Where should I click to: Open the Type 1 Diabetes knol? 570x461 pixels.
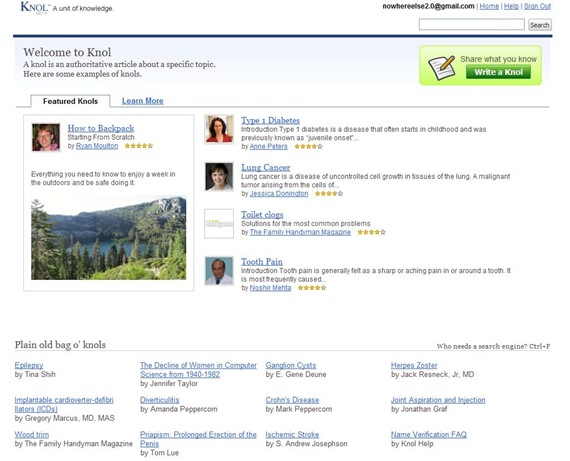click(270, 120)
